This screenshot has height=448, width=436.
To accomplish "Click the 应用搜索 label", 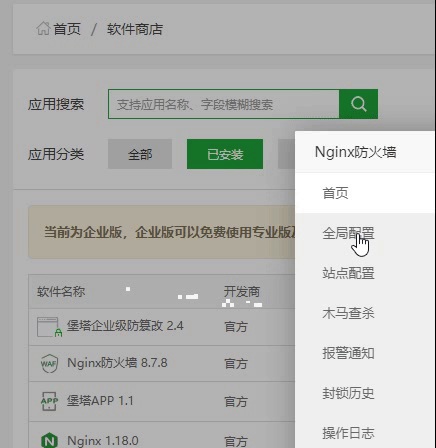I will pyautogui.click(x=56, y=104).
